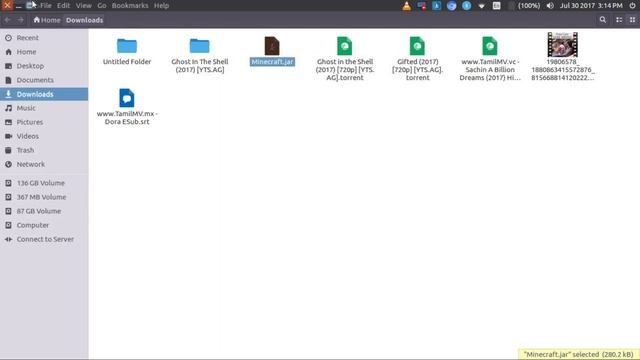Open Videos in the sidebar
The width and height of the screenshot is (640, 360).
[44, 136]
